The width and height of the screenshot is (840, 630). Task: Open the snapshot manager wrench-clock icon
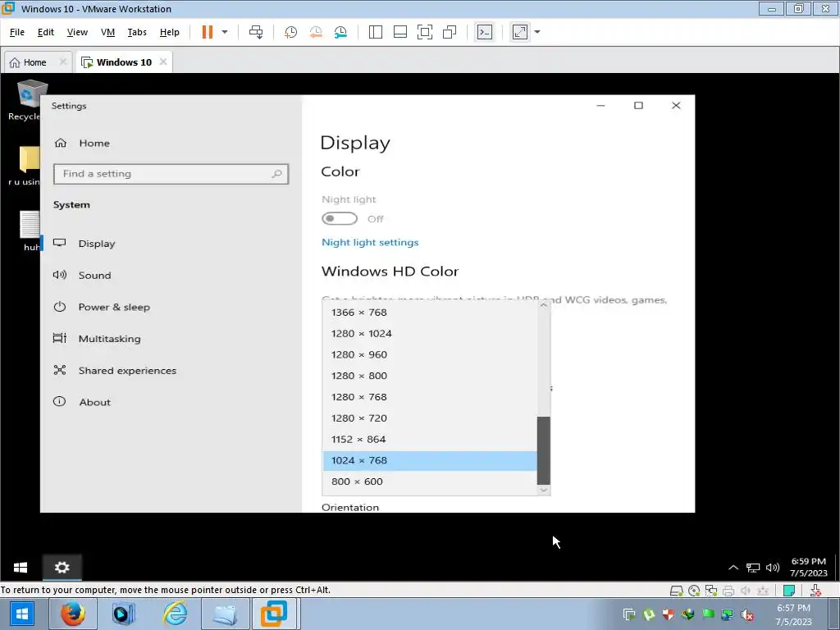point(340,32)
